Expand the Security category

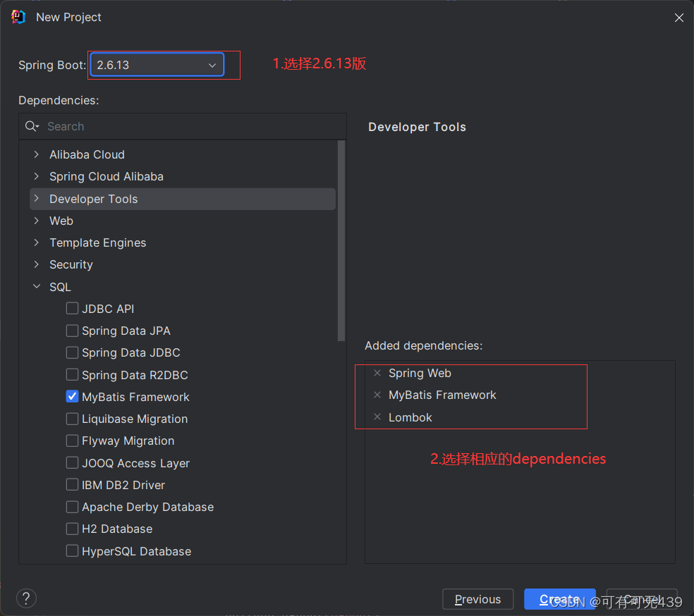click(37, 264)
